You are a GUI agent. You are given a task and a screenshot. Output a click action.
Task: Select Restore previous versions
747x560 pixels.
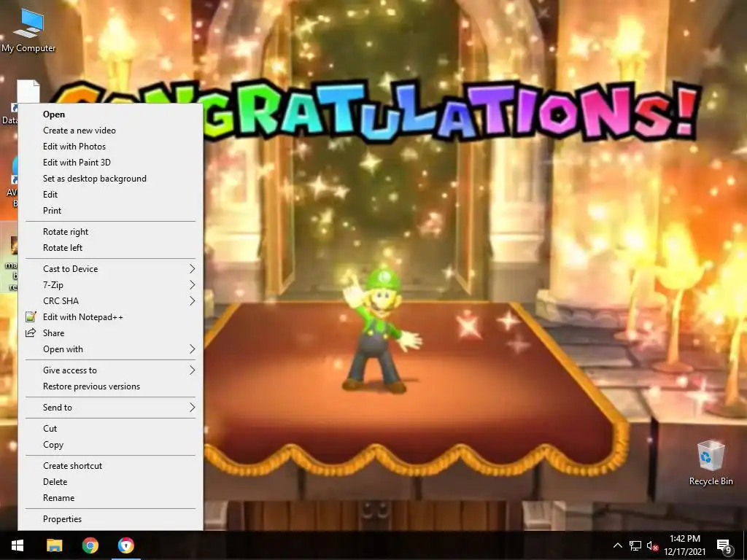[x=111, y=386]
